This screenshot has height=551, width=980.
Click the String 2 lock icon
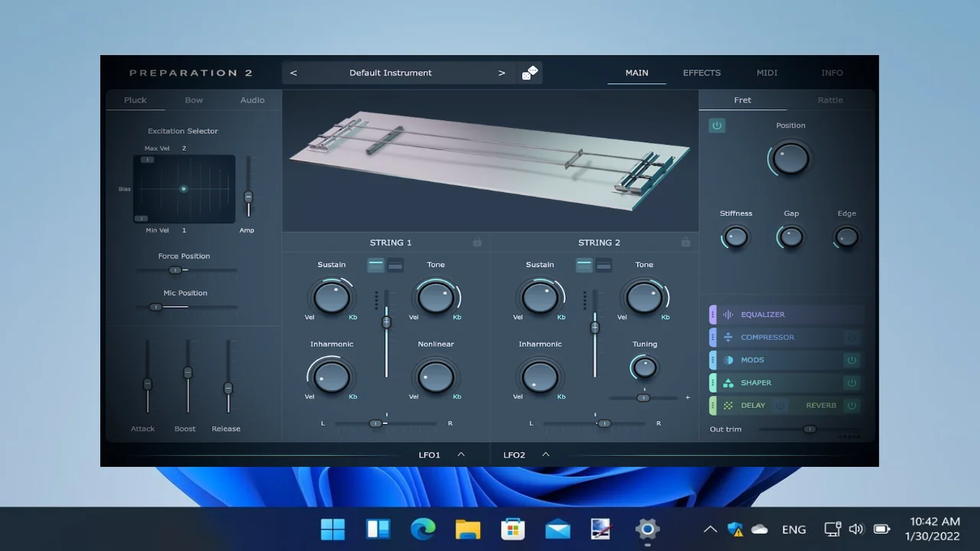(x=685, y=243)
